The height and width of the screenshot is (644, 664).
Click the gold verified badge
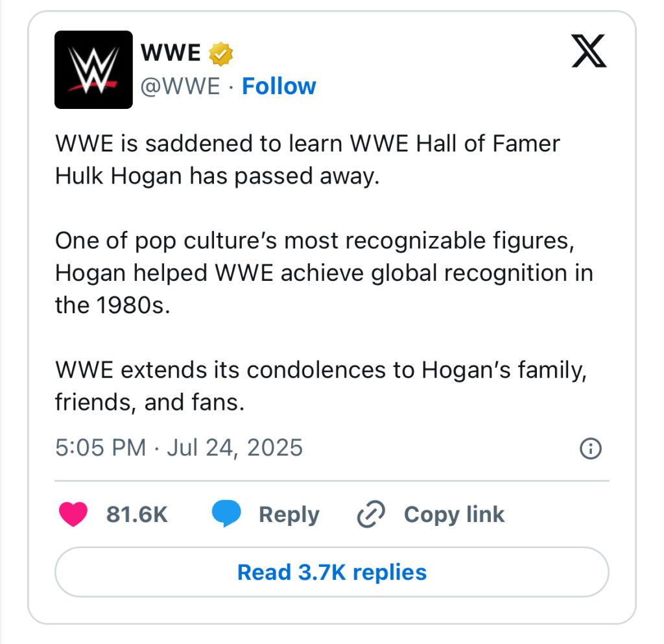tap(220, 54)
